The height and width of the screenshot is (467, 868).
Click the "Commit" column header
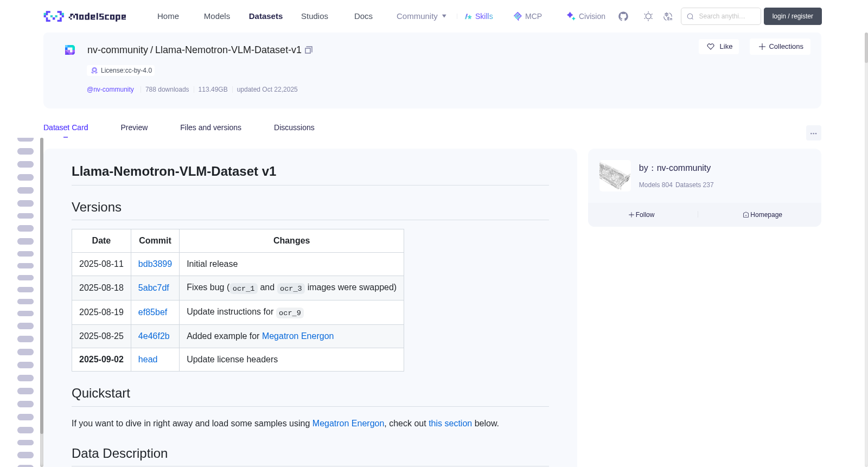pyautogui.click(x=155, y=241)
